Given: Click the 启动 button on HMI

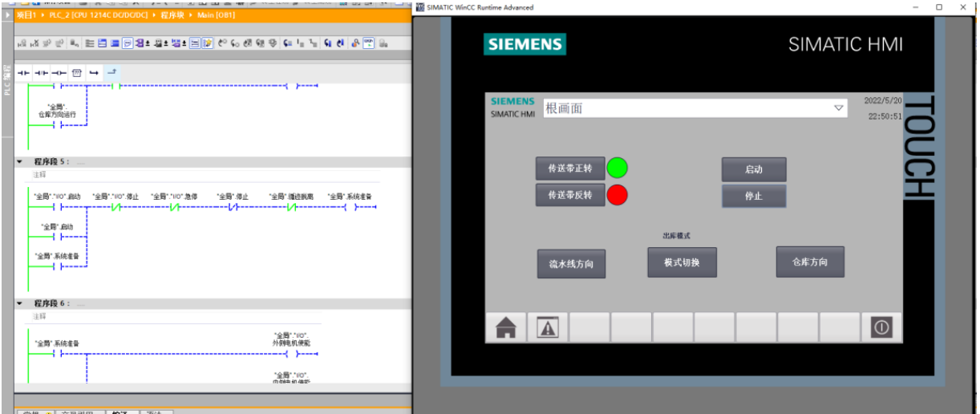Looking at the screenshot, I should click(x=754, y=169).
